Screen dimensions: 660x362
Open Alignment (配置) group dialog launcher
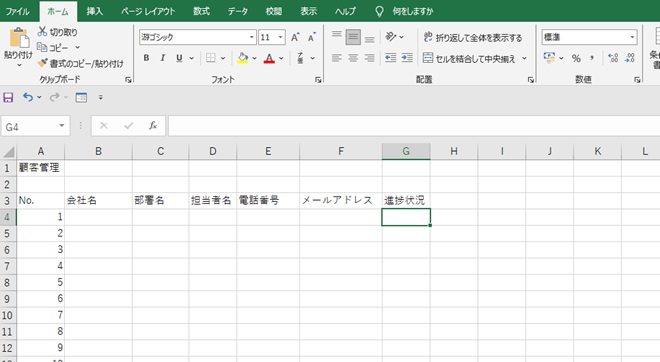click(x=530, y=80)
